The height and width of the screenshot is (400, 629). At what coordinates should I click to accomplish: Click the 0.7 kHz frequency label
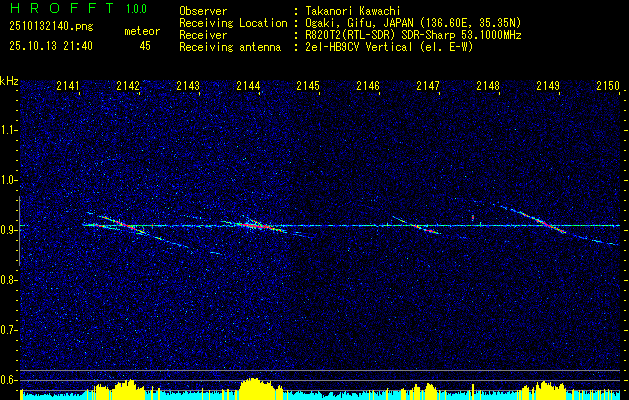tap(9, 330)
